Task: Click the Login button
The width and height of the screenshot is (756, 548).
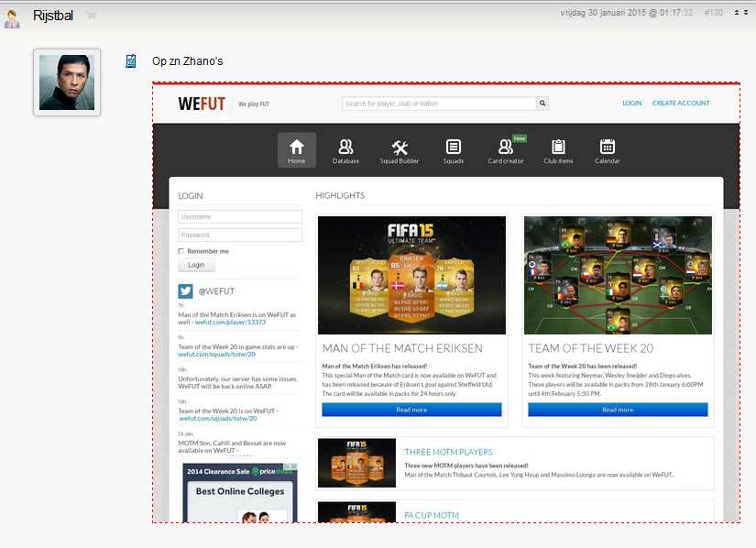Action: (196, 265)
